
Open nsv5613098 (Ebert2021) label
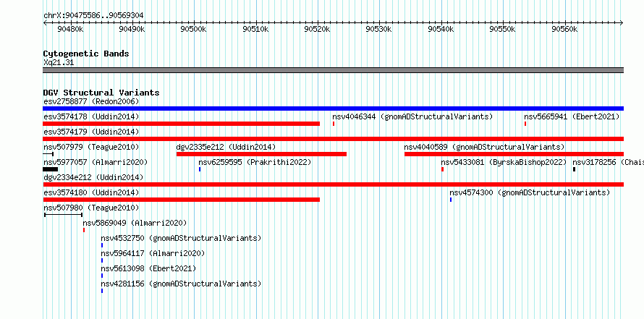point(148,268)
